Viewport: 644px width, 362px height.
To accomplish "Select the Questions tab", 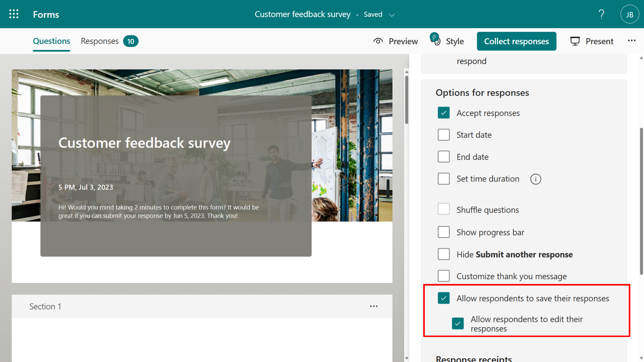I will point(51,41).
